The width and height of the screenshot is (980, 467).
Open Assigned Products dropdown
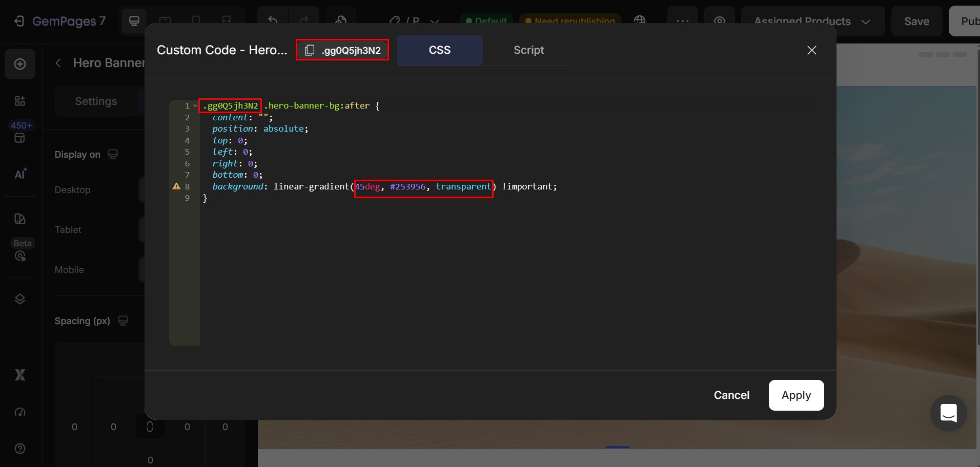pos(813,21)
